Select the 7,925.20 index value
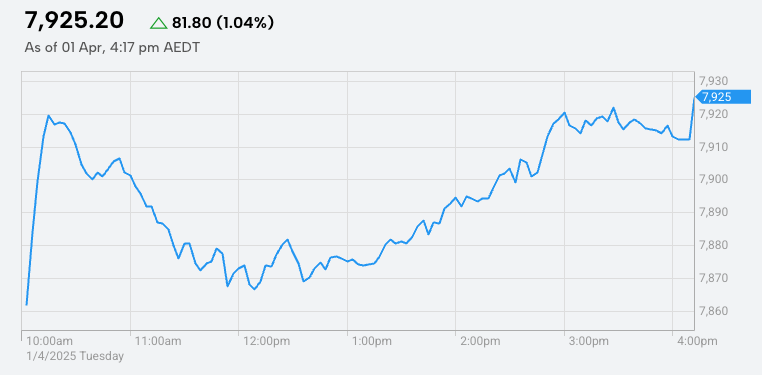 pos(74,21)
